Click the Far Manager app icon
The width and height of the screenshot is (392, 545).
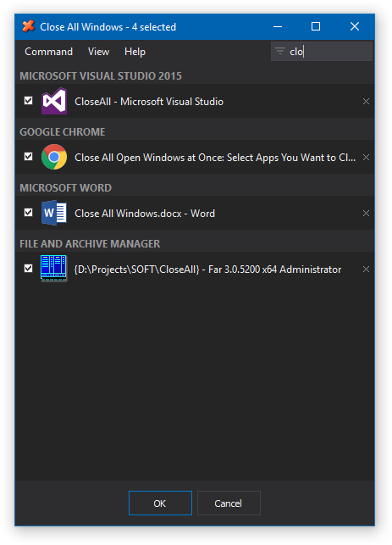(x=54, y=269)
